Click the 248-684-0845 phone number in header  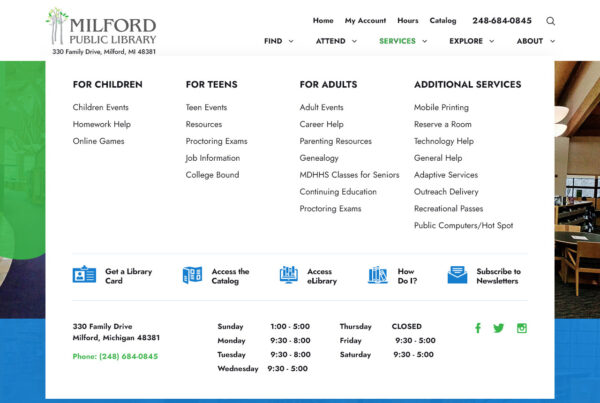(502, 21)
